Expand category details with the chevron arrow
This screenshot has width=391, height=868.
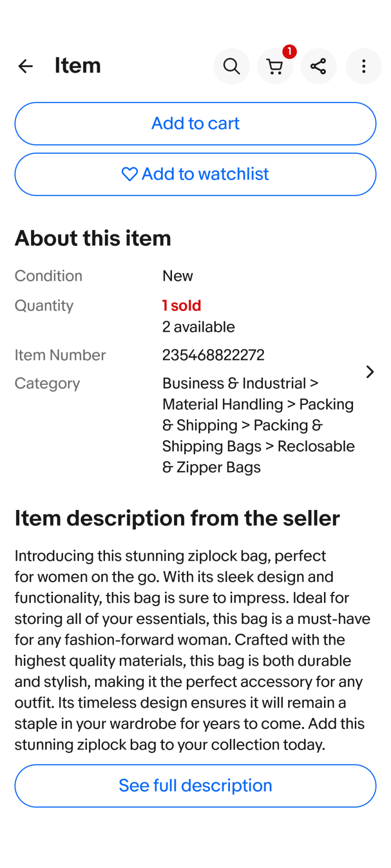(x=370, y=372)
